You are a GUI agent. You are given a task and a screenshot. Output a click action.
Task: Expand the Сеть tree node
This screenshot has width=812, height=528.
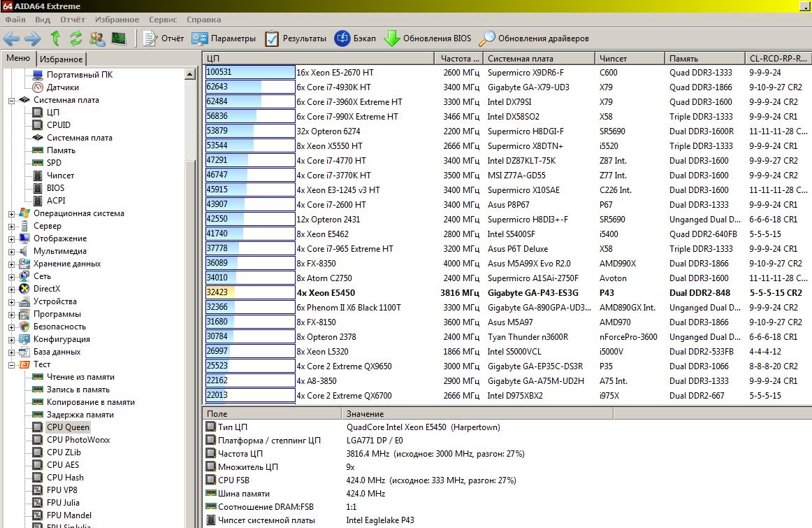click(11, 277)
